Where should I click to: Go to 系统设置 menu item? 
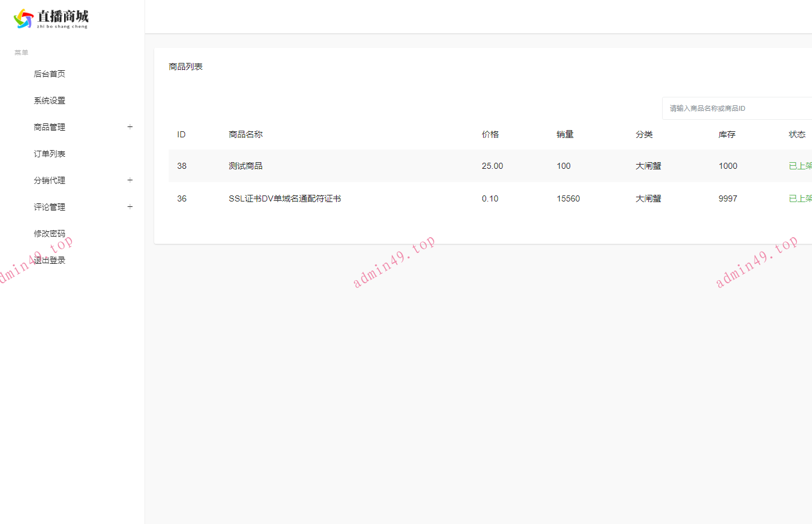[x=50, y=100]
